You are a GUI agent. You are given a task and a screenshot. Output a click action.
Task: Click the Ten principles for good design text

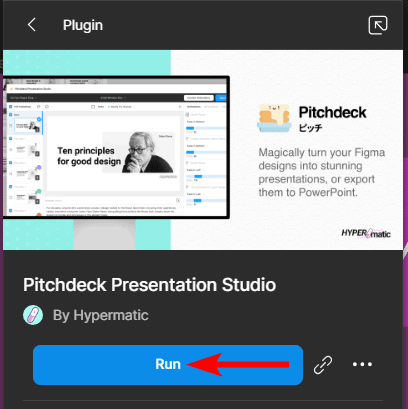(89, 156)
